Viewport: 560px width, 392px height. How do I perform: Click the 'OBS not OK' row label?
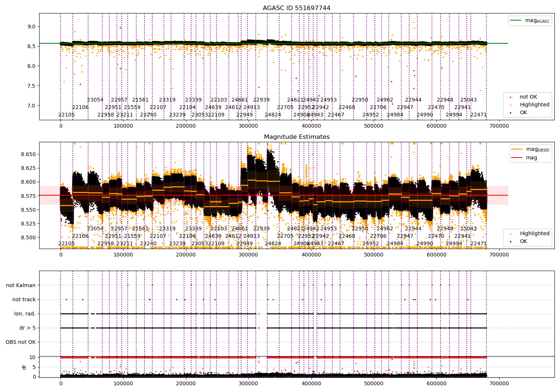click(21, 342)
